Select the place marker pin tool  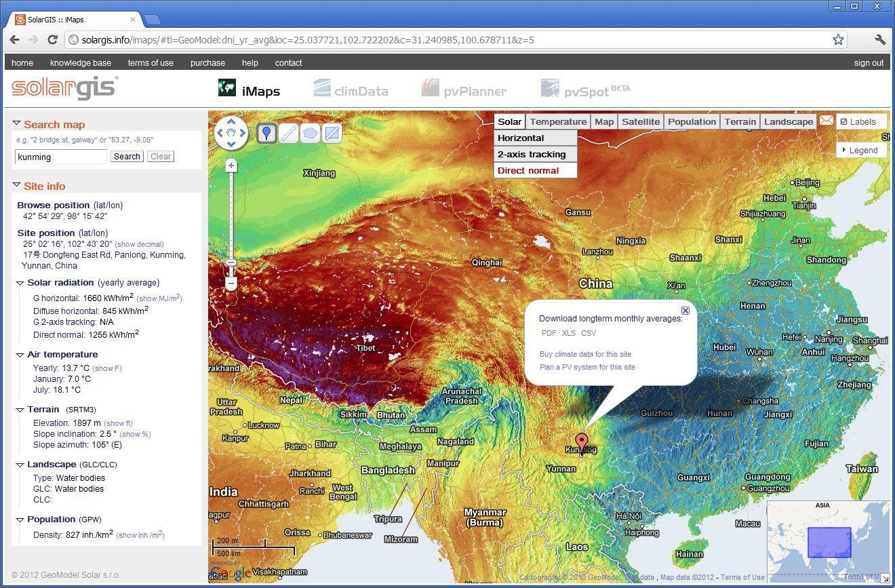click(266, 134)
